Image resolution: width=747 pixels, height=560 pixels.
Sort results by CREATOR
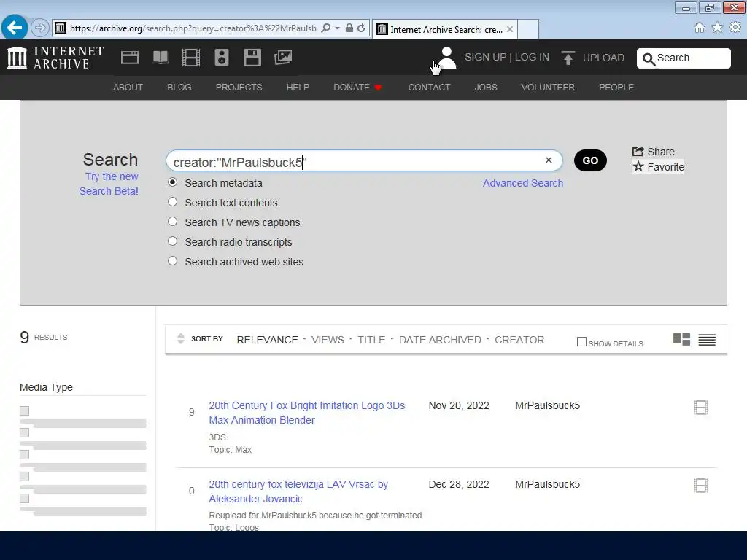(x=519, y=340)
